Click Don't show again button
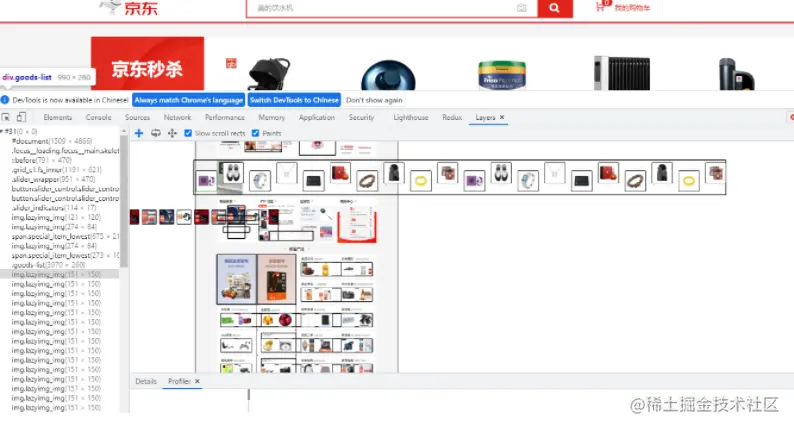 [x=374, y=100]
